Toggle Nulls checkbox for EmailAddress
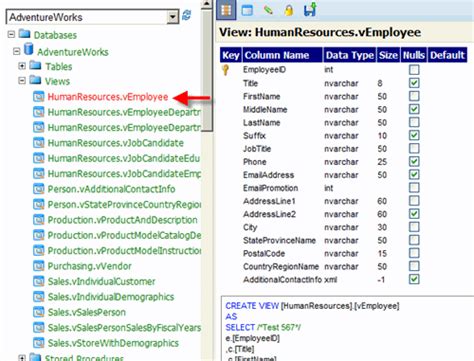 click(414, 175)
